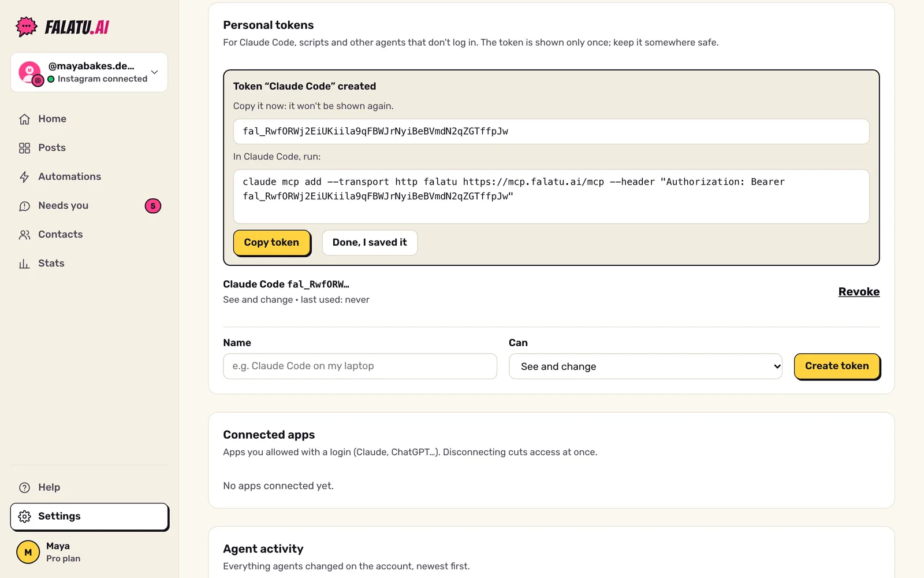Viewport: 924px width, 578px height.
Task: Open the Posts section
Action: point(90,148)
